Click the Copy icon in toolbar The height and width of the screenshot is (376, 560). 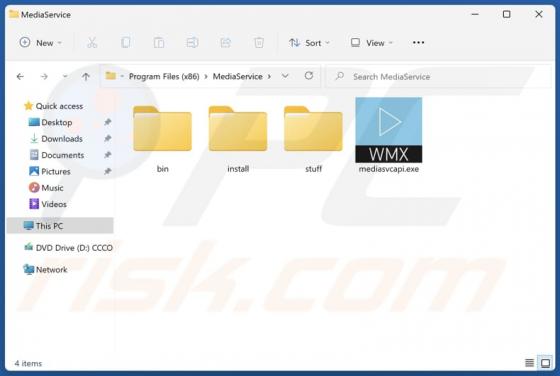tap(125, 43)
